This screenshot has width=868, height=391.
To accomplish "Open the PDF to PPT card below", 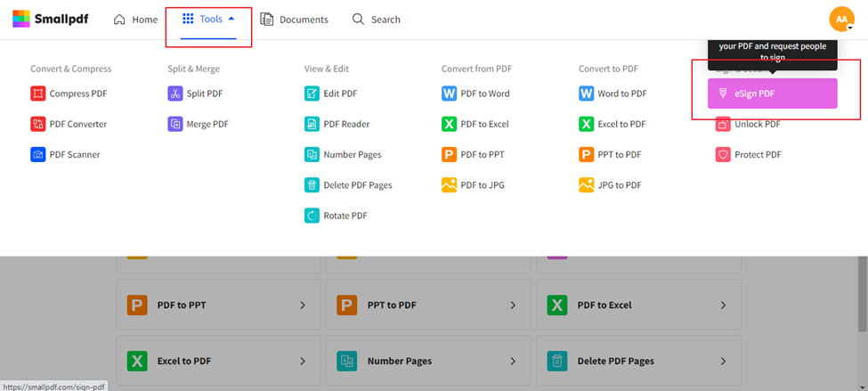I will (x=218, y=305).
